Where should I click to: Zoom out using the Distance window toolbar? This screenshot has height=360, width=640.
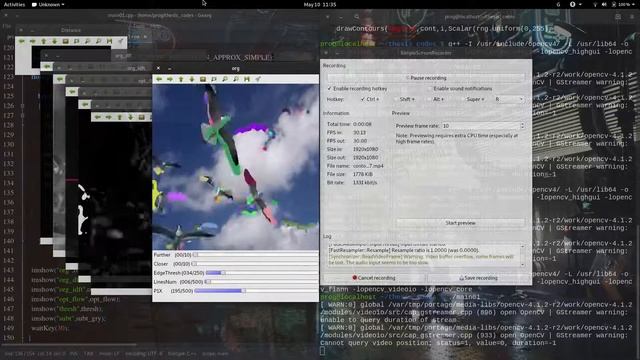[98, 41]
